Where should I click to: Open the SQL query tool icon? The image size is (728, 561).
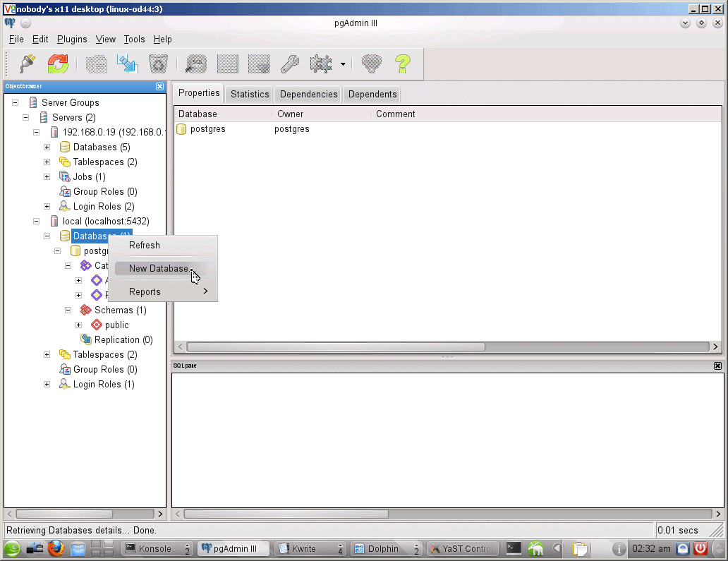pyautogui.click(x=196, y=64)
